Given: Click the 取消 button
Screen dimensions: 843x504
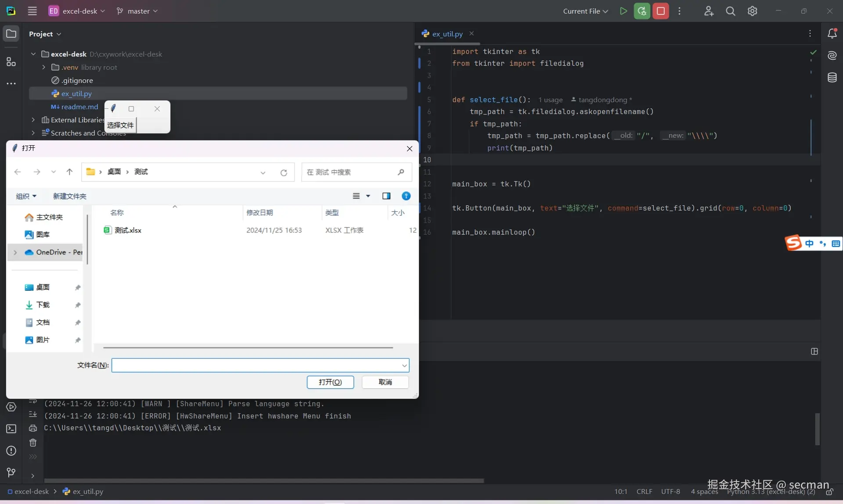Looking at the screenshot, I should tap(385, 382).
